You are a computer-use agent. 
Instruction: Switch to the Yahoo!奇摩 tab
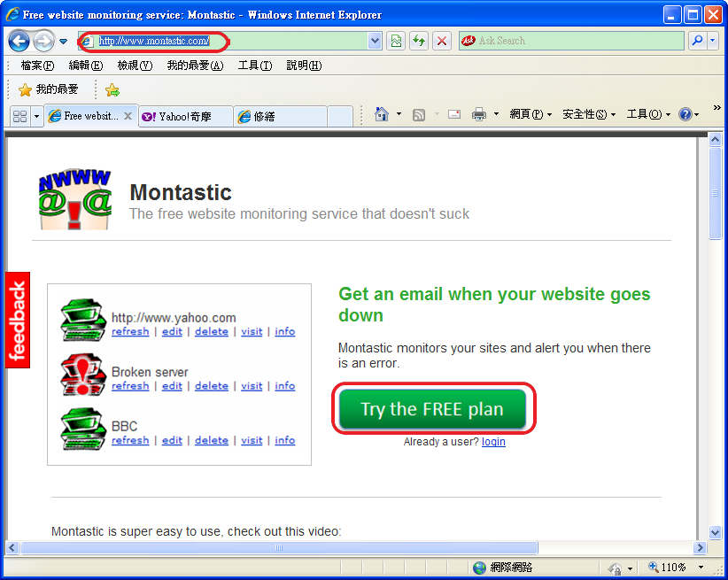coord(185,117)
